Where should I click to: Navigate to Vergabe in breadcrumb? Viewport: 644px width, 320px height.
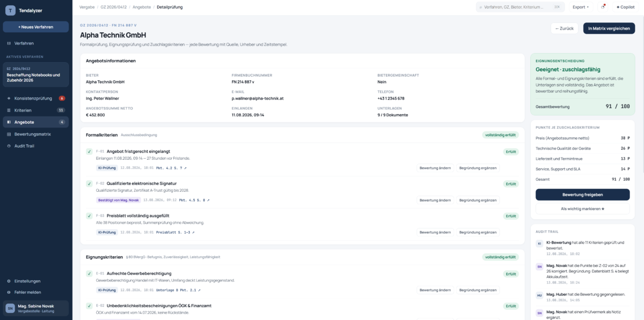[86, 7]
